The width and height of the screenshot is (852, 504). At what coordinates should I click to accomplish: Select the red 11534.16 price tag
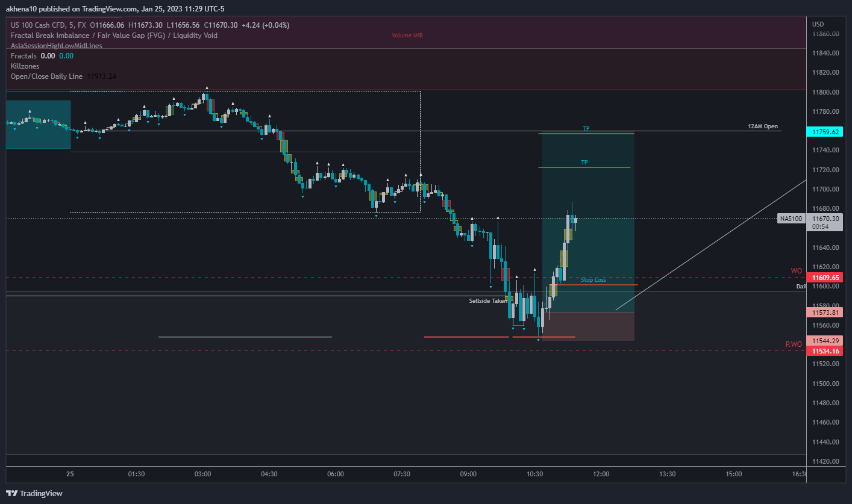(x=825, y=351)
